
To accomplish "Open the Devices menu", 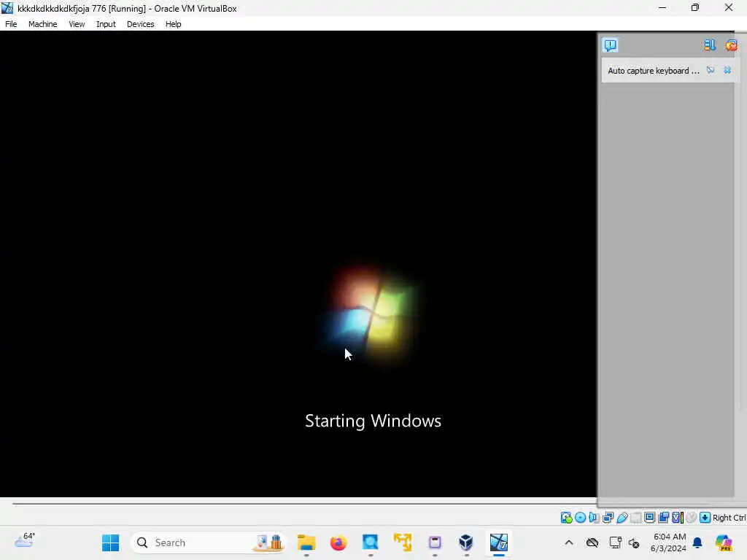I will pyautogui.click(x=140, y=24).
